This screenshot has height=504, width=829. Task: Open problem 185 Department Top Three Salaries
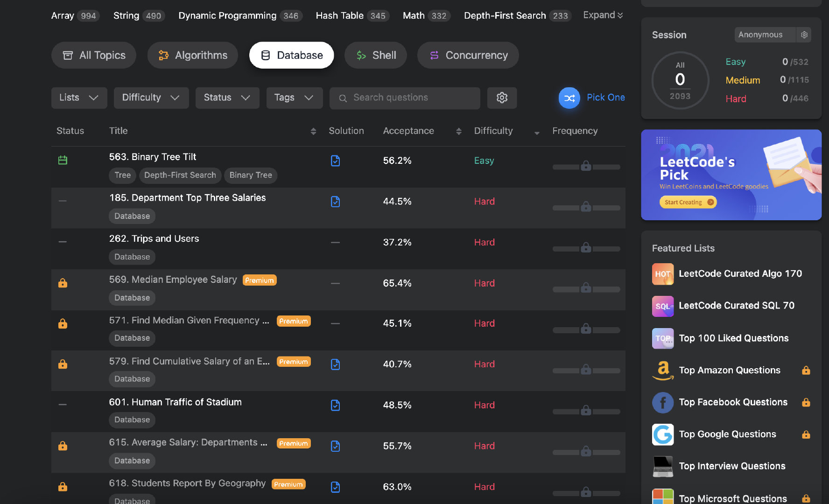187,197
